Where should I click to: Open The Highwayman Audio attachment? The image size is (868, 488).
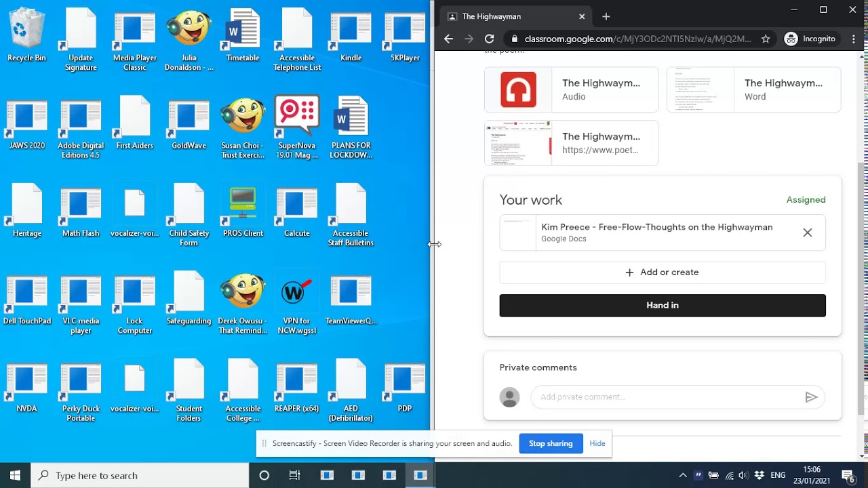coord(571,89)
